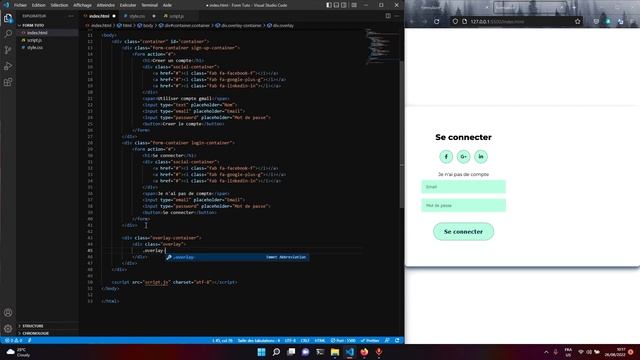The image size is (640, 360).
Task: Expand the CHRONOLOGIE section
Action: [35, 333]
